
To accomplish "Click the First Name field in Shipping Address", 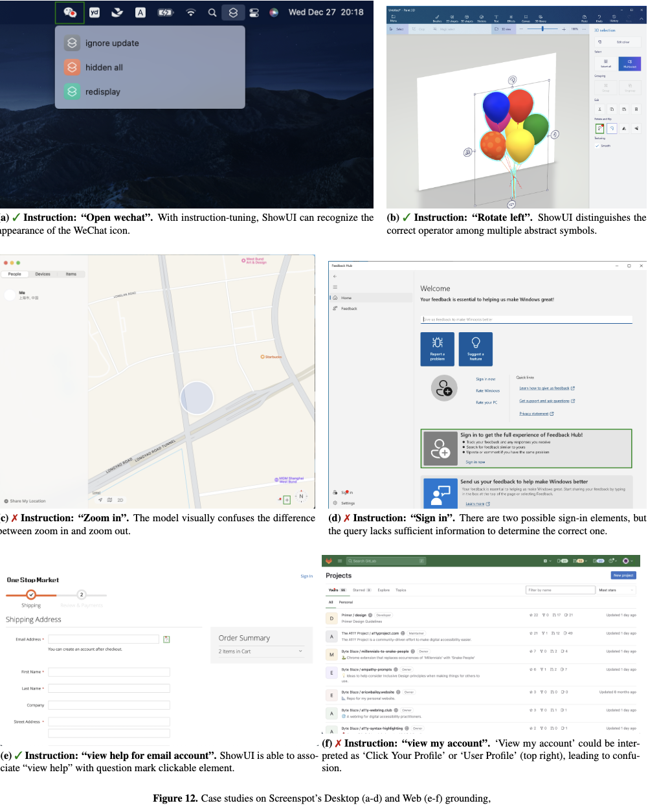I will click(109, 672).
